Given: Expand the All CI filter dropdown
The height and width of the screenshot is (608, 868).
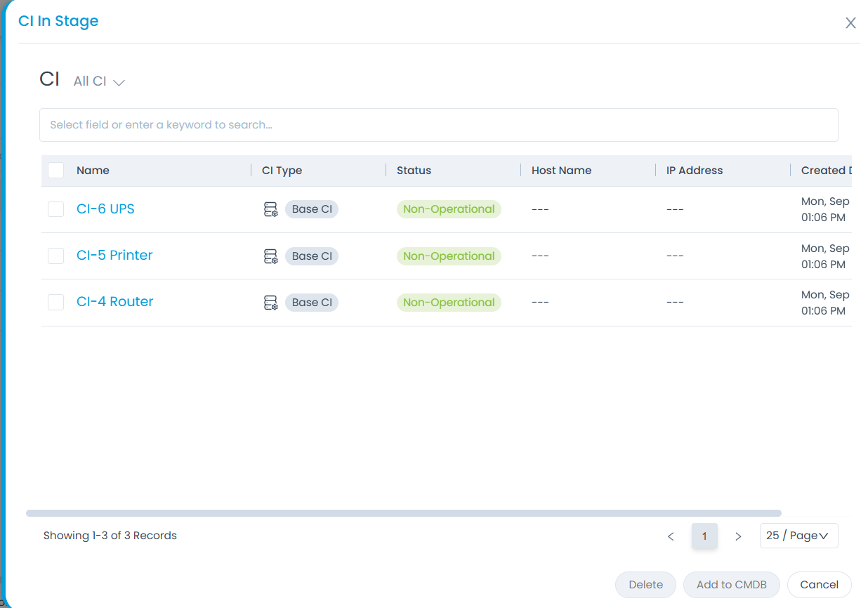Looking at the screenshot, I should coord(99,81).
